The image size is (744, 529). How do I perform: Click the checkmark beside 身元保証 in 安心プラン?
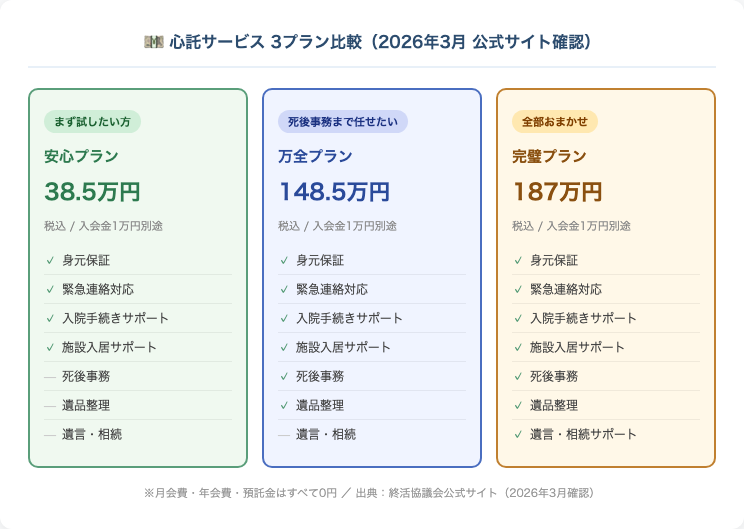(x=50, y=260)
